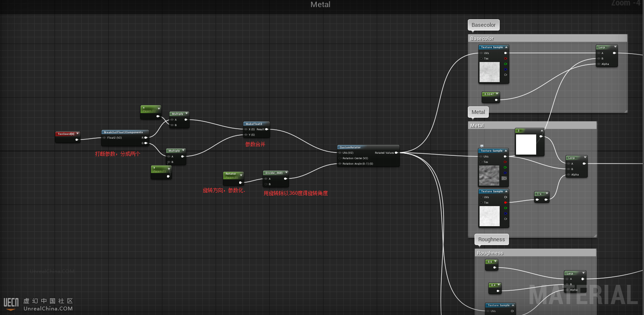Click the Rotation Angle (0-1) (S) pin
Viewport: 644px width, 315px height.
[340, 164]
